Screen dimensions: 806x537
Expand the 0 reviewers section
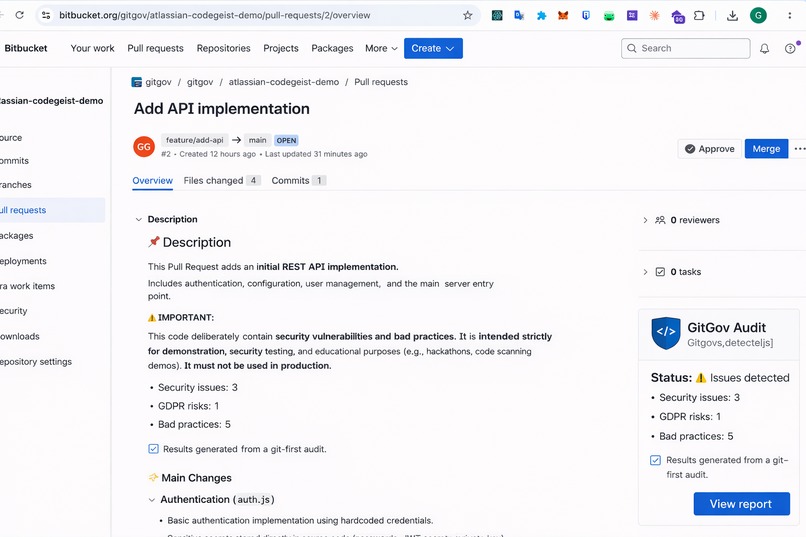coord(645,220)
